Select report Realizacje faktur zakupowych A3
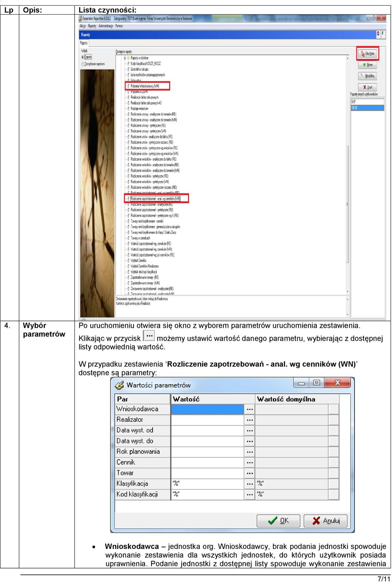The width and height of the screenshot is (392, 582). [146, 103]
